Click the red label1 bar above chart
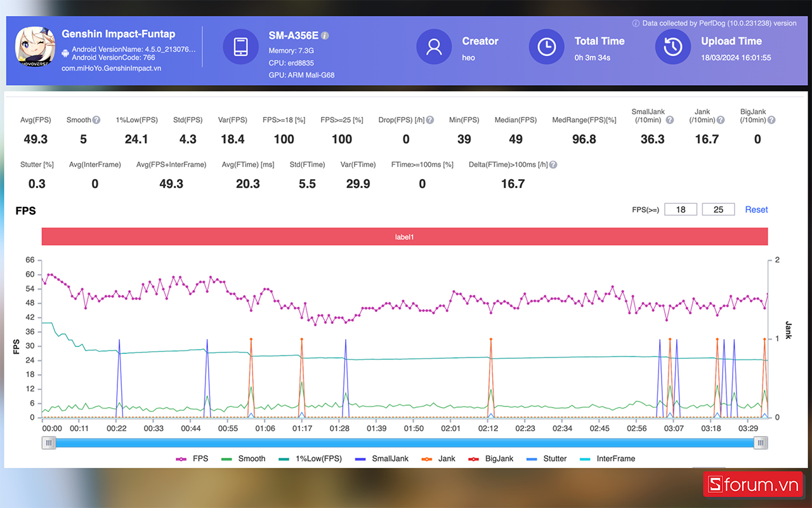812x508 pixels. pos(405,237)
